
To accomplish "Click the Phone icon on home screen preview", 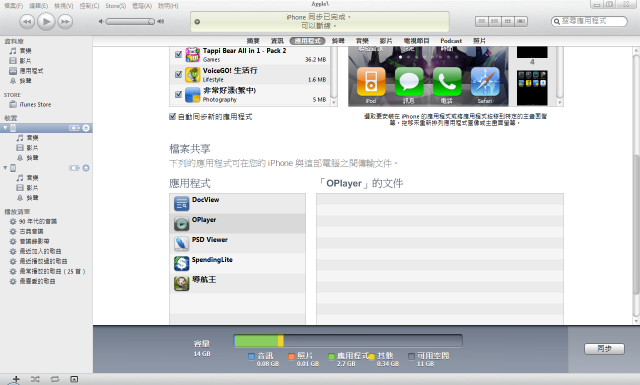I will click(447, 82).
